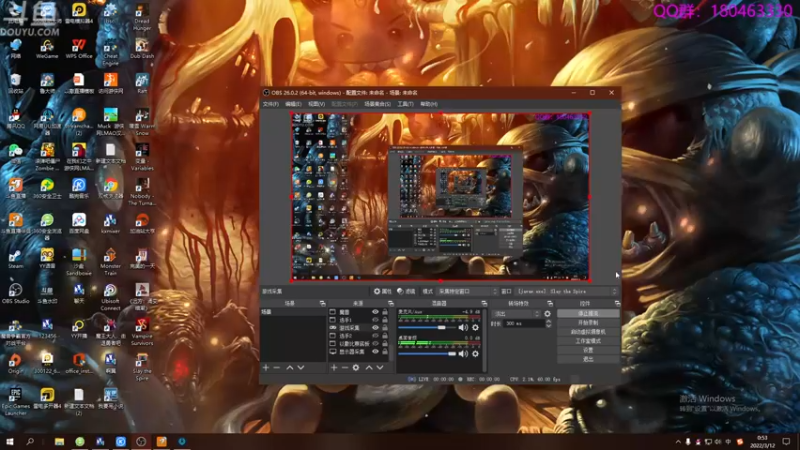The width and height of the screenshot is (800, 450).
Task: Add a new source with plus icon
Action: click(x=334, y=367)
